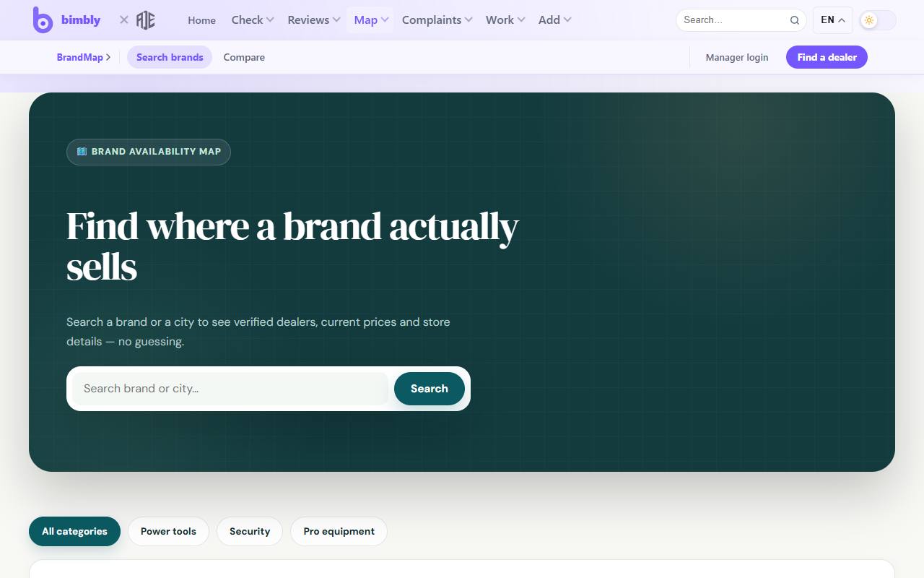
Task: Filter by Security category
Action: [x=250, y=531]
